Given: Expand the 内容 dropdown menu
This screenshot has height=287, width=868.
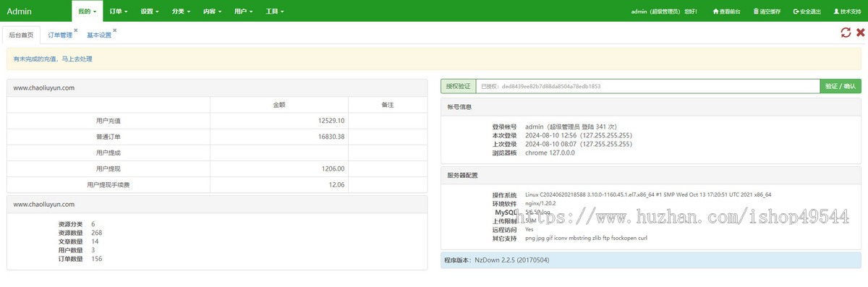Looking at the screenshot, I should [x=212, y=12].
